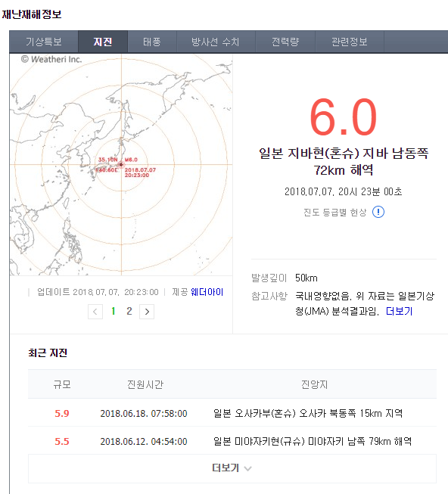The width and height of the screenshot is (448, 494).
Task: Click 일본 미야자키현(규슈) 미야자키 남쪽 79km 해역
Action: pos(313,441)
